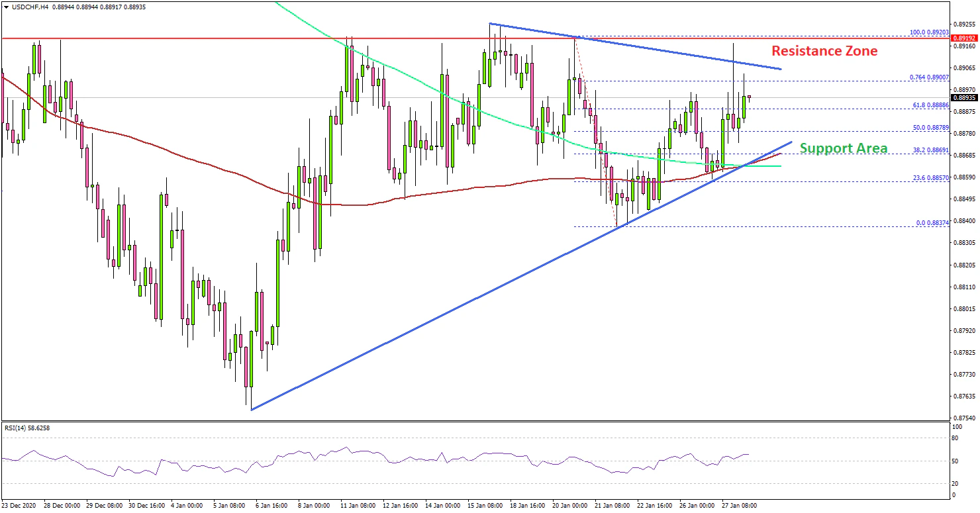Viewport: 980px width, 513px height.
Task: Select the USDCHF,H4 chart title
Action: tap(24, 6)
